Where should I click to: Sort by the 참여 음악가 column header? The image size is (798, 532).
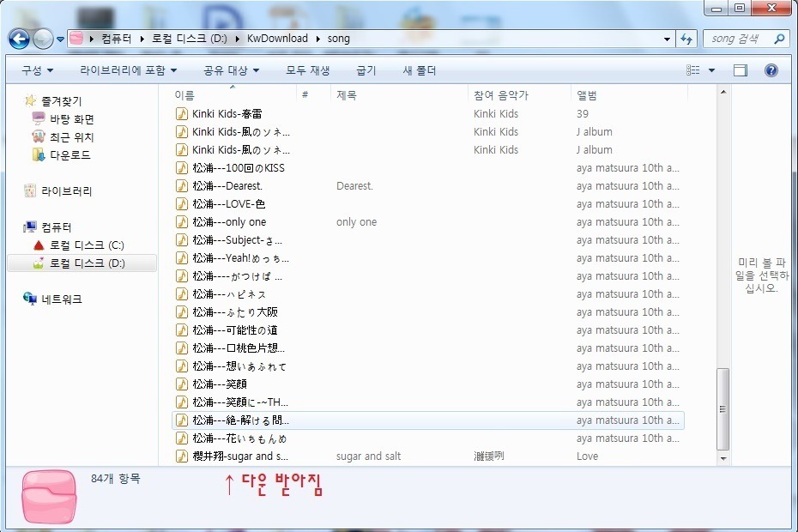(x=501, y=95)
